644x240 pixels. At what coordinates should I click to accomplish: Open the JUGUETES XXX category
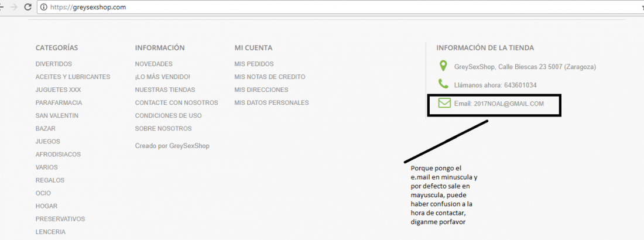59,90
